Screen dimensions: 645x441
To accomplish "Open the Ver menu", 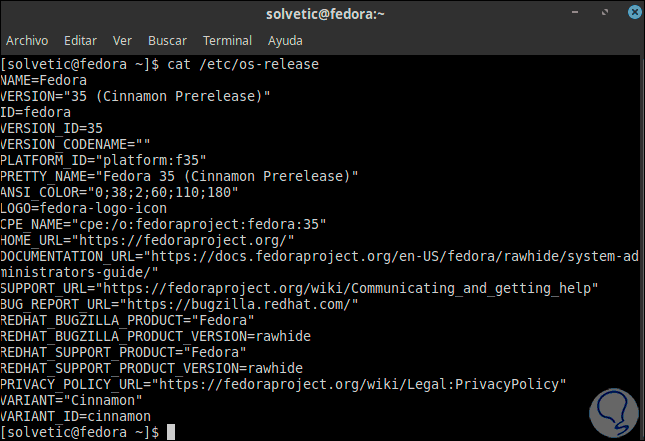I will pos(123,41).
